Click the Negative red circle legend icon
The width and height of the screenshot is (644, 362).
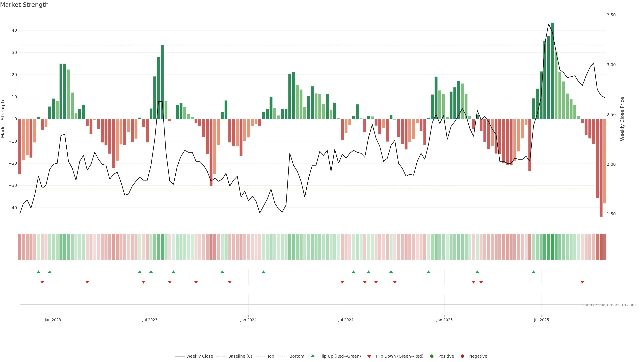point(462,356)
